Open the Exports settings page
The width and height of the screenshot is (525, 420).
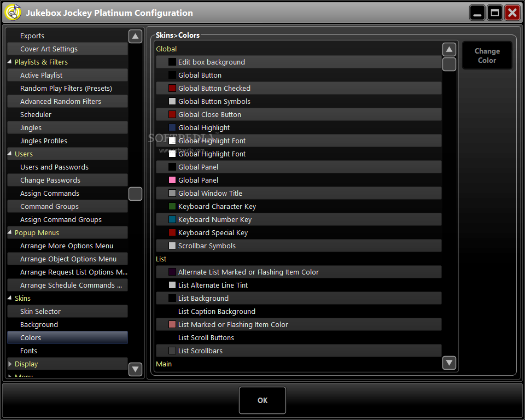67,36
